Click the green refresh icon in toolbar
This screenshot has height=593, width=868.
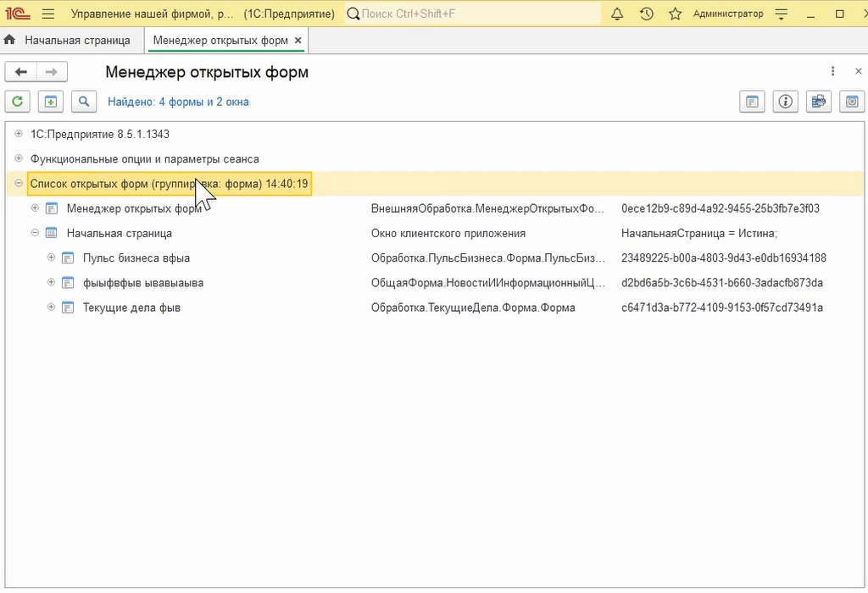(x=17, y=102)
